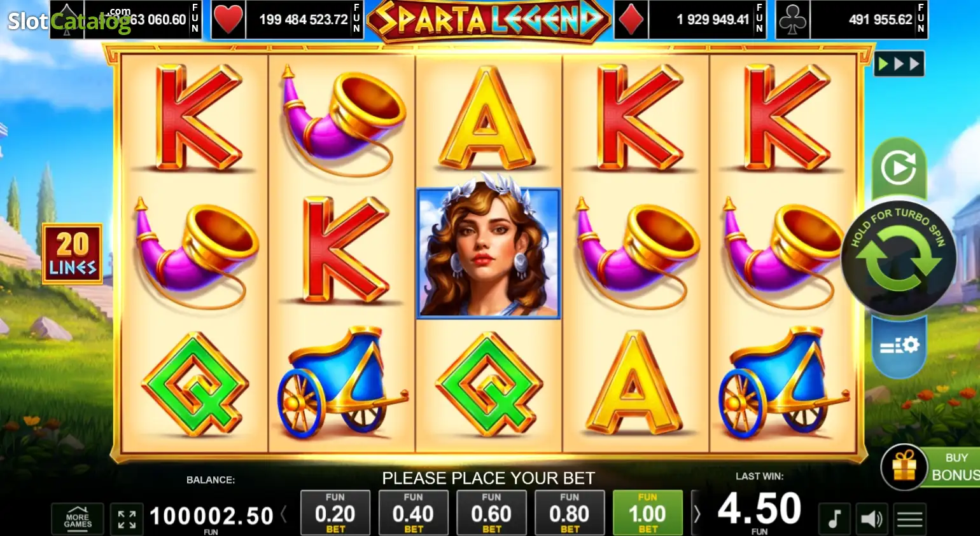Screen dimensions: 980x536
Task: Select the green 1.00 bet button
Action: click(648, 512)
